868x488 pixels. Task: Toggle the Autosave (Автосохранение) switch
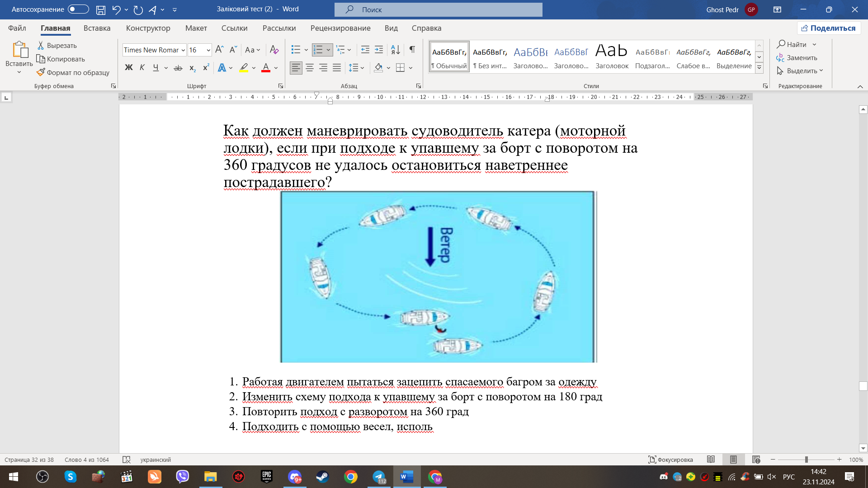[x=78, y=9]
